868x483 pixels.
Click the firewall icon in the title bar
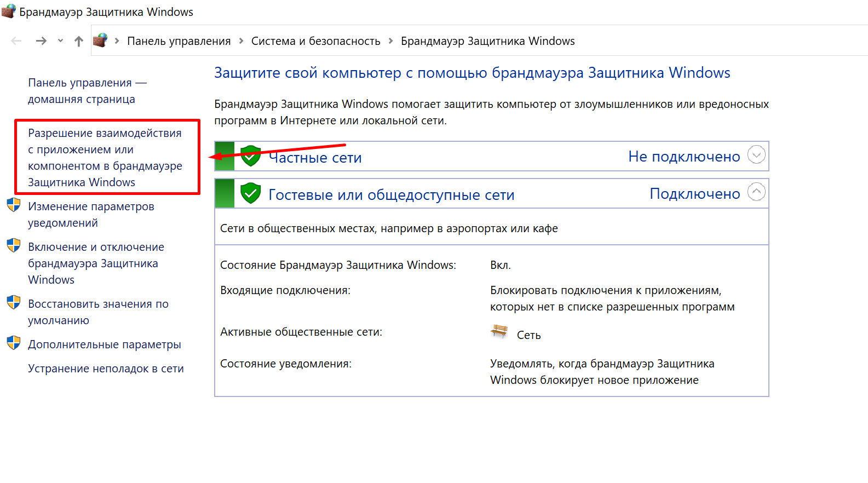[9, 12]
